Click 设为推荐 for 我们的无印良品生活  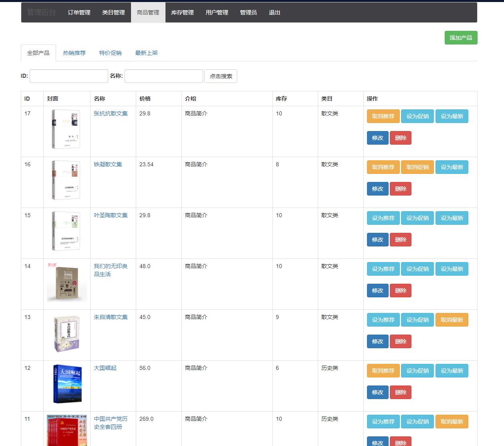[x=383, y=269]
